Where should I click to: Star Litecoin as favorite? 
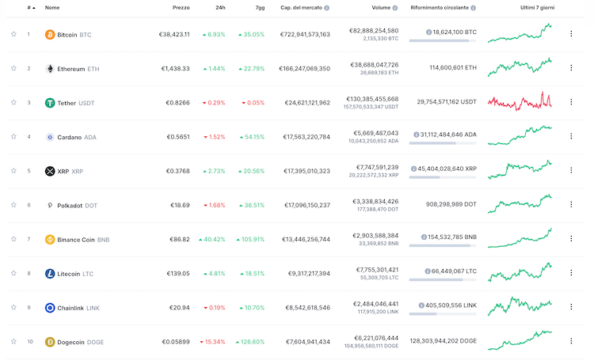coord(13,273)
